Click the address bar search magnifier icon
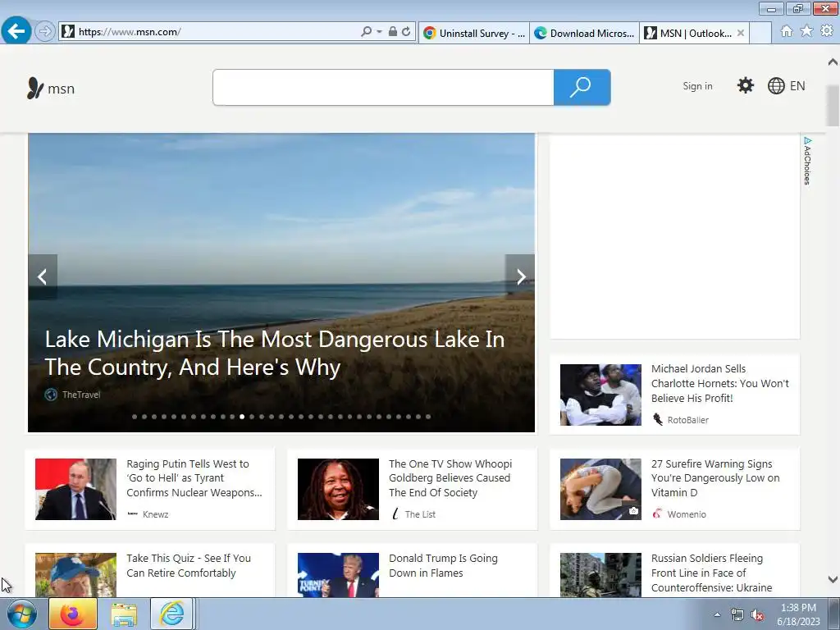Screen dimensions: 840x630 point(366,32)
